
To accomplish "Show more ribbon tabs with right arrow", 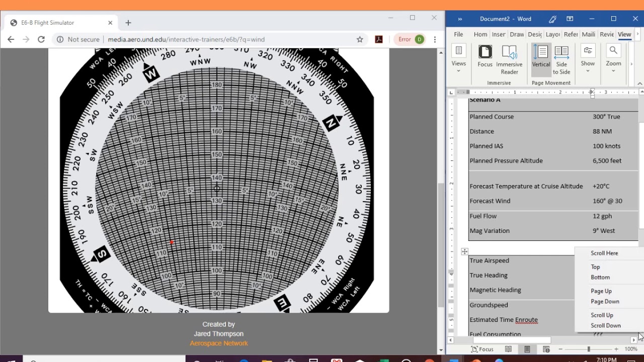I will (x=637, y=34).
